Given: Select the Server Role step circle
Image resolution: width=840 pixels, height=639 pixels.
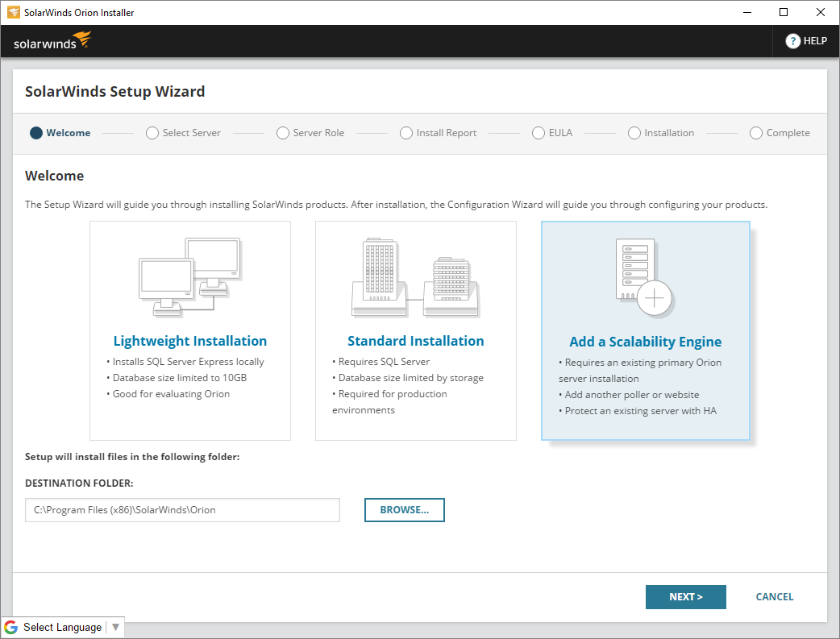Looking at the screenshot, I should coord(283,133).
